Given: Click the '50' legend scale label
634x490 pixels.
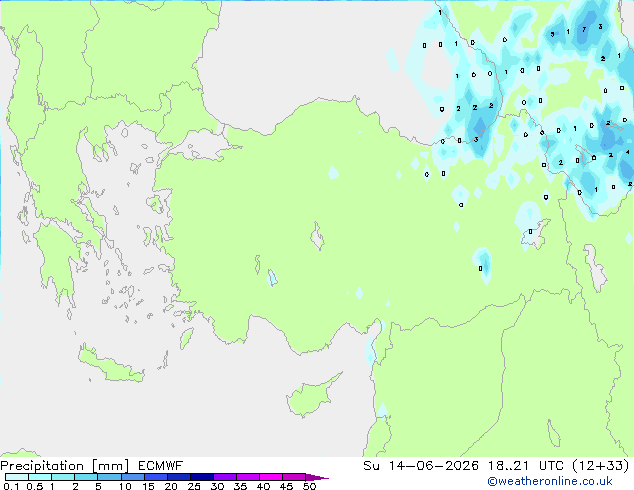Looking at the screenshot, I should tap(309, 486).
